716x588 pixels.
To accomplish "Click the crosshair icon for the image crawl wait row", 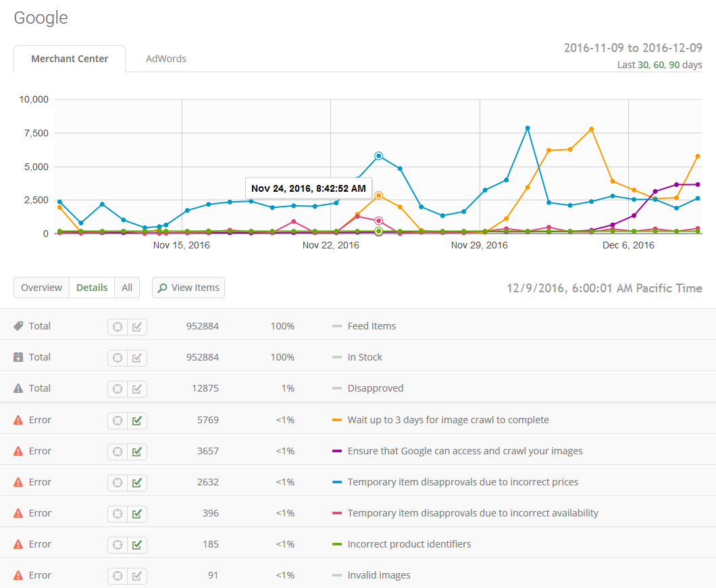I will (x=118, y=421).
